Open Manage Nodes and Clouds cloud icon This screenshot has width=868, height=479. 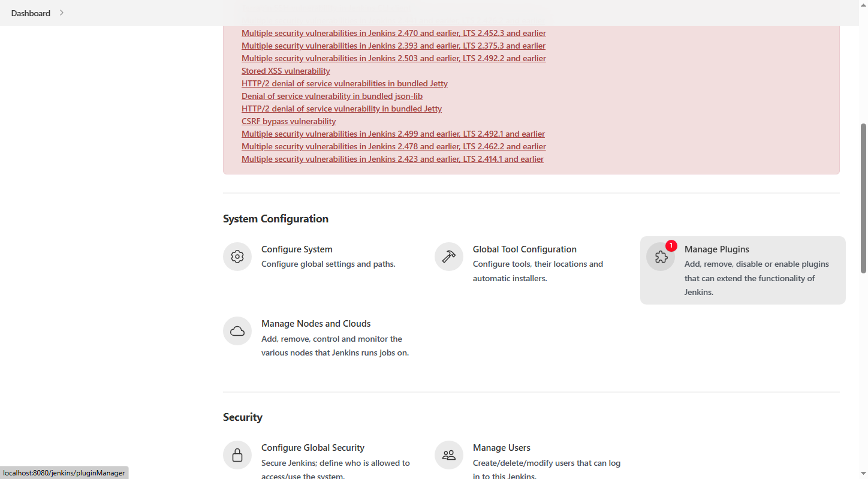click(x=237, y=331)
